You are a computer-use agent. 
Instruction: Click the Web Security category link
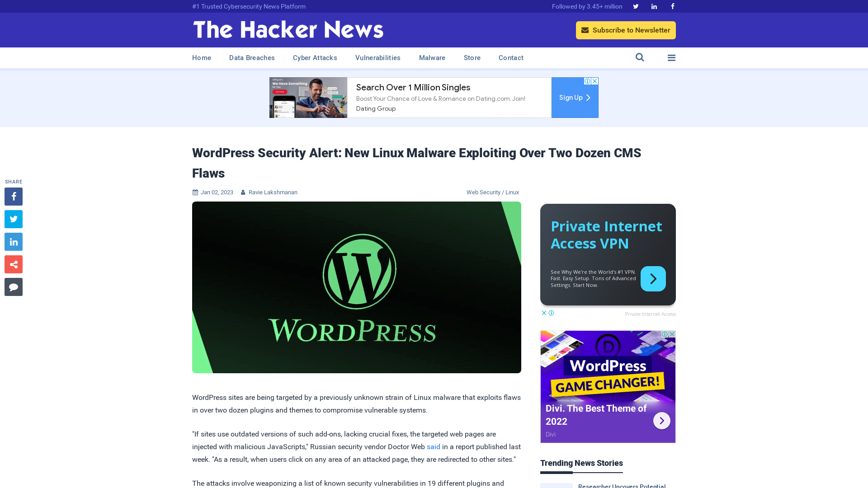pyautogui.click(x=483, y=192)
